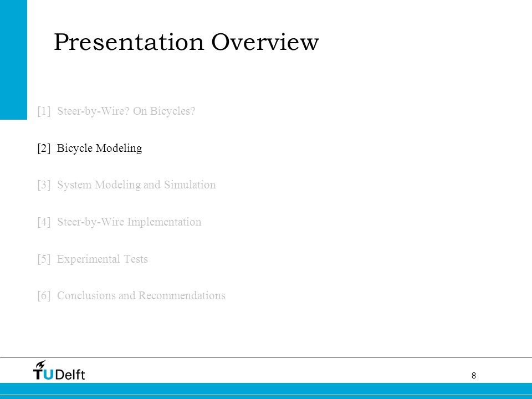The image size is (532, 399).
Task: Click the TU Delft logo
Action: pyautogui.click(x=59, y=370)
